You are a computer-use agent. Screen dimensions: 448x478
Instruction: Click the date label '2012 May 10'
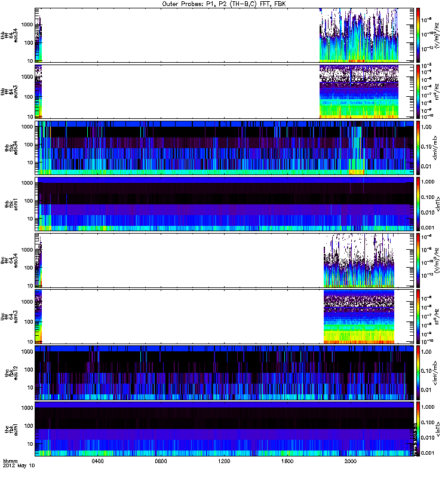[19, 466]
